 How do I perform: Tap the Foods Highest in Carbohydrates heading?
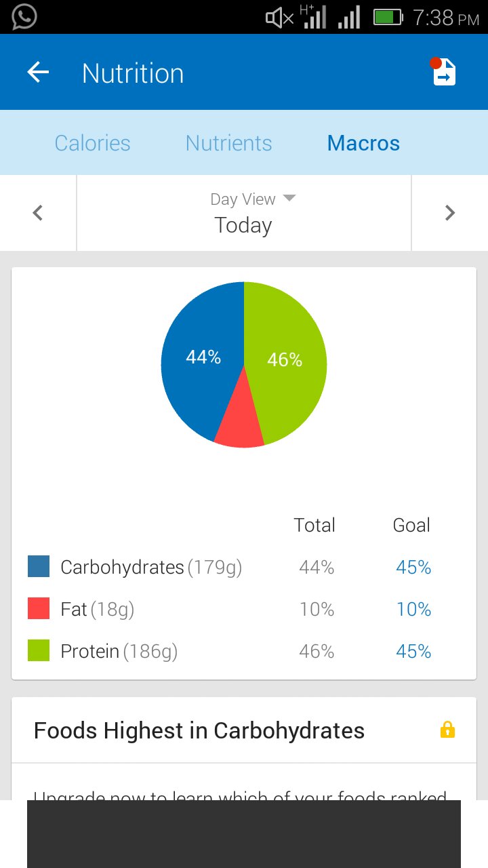[x=199, y=730]
